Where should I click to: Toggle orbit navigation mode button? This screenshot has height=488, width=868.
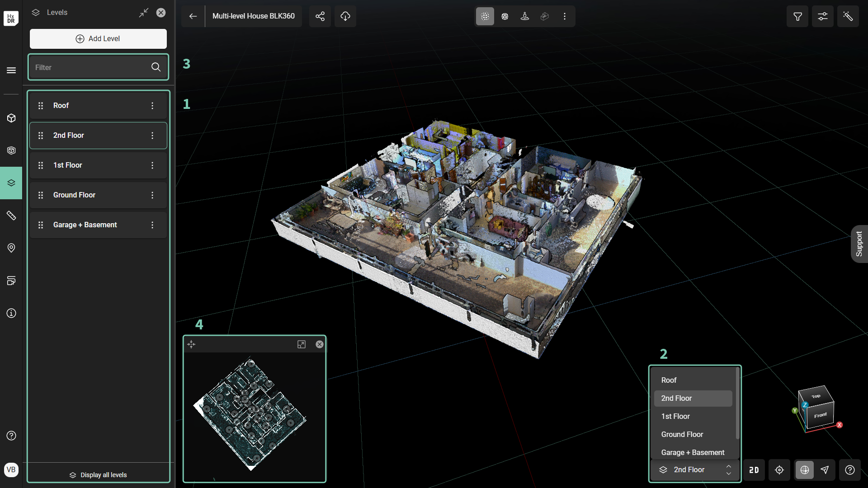pos(805,470)
